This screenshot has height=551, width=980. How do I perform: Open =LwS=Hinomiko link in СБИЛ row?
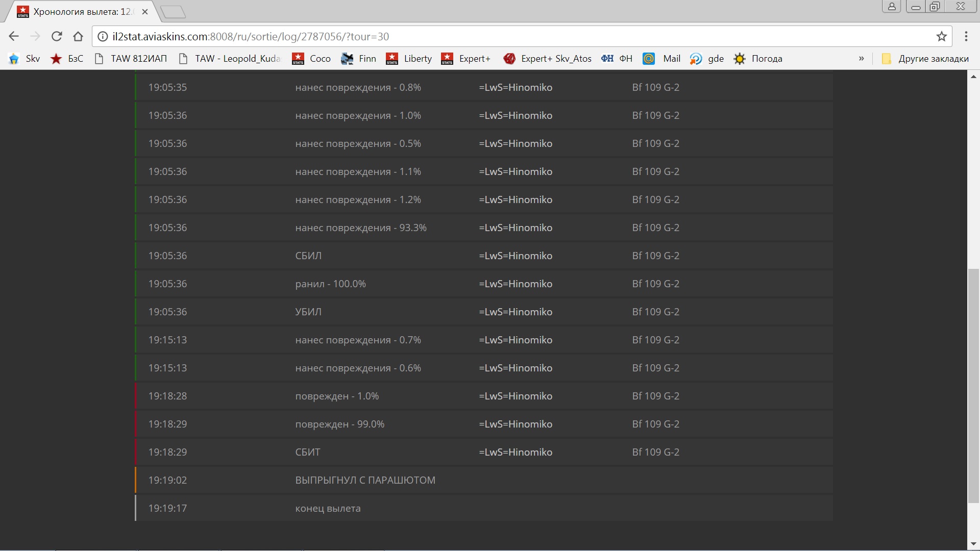tap(516, 256)
